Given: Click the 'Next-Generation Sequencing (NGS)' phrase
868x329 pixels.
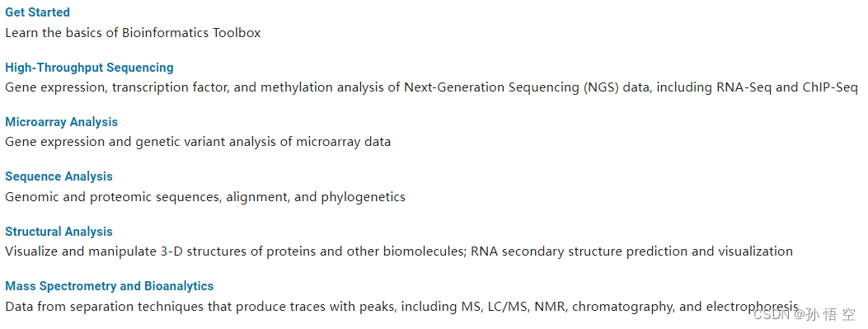Looking at the screenshot, I should click(x=512, y=87).
